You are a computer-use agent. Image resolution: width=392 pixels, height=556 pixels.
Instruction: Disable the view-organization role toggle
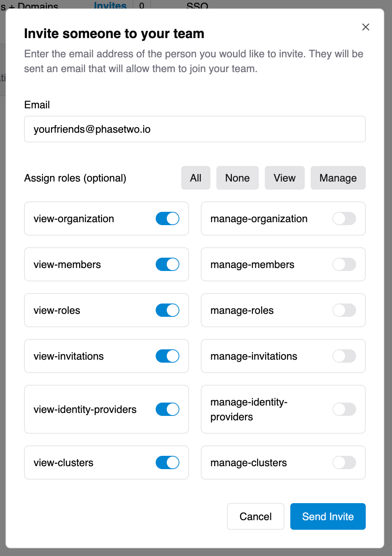click(x=167, y=218)
